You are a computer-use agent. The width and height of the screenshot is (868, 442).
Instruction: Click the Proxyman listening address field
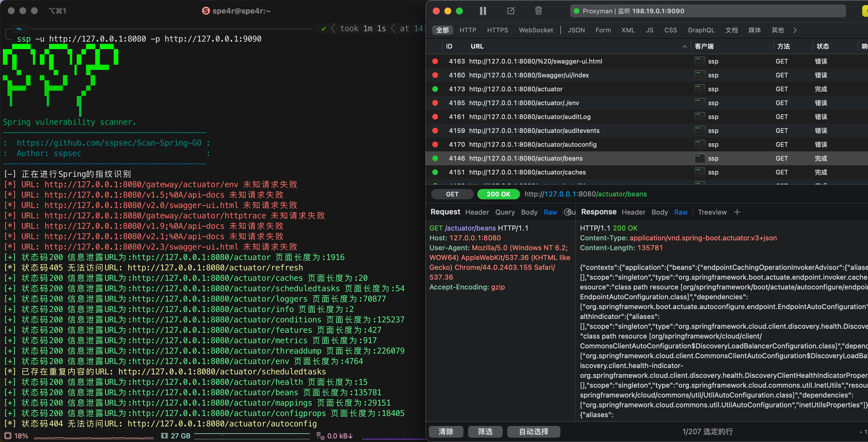pyautogui.click(x=708, y=11)
